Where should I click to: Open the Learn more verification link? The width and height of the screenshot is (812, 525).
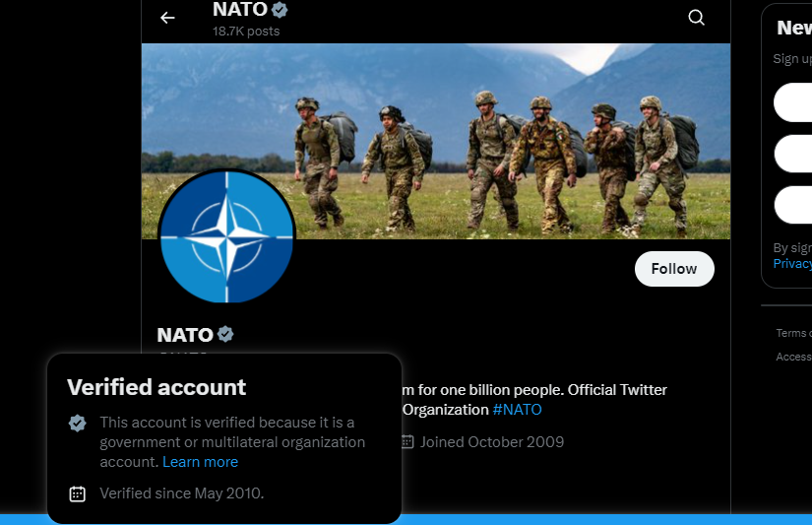[201, 462]
